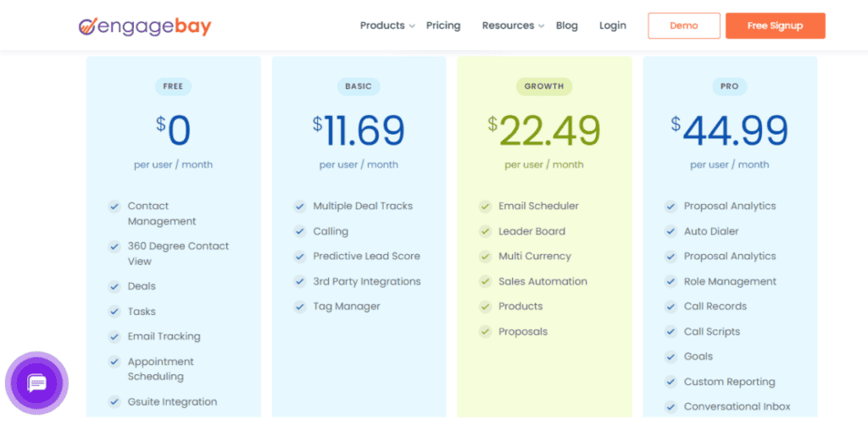This screenshot has height=431, width=868.
Task: Click Email Scheduler feature text
Action: pyautogui.click(x=538, y=207)
